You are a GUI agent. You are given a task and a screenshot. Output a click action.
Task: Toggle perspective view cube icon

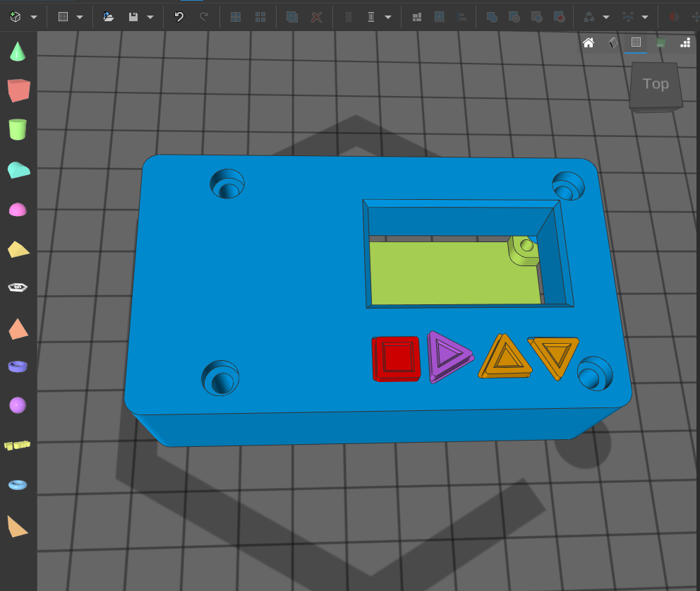pyautogui.click(x=613, y=43)
